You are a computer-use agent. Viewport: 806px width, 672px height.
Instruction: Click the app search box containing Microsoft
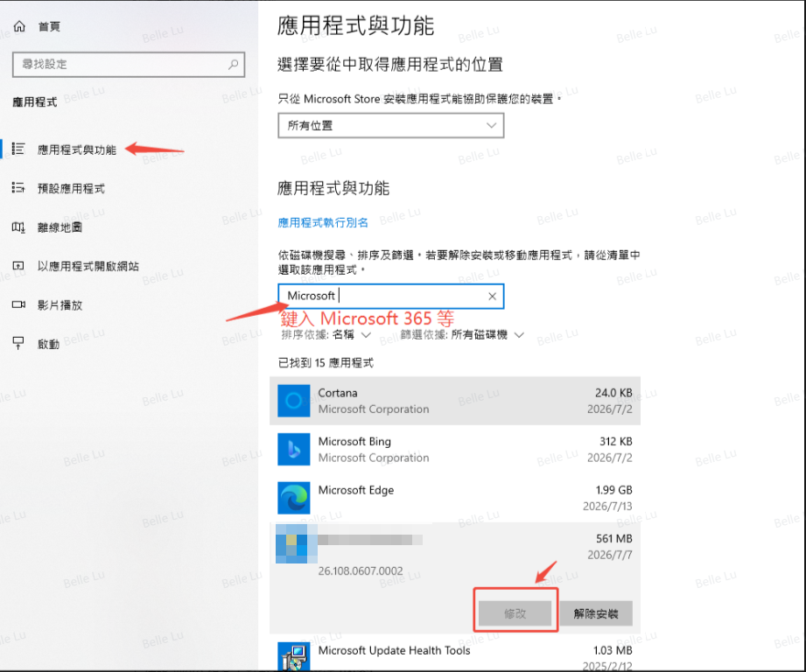[x=390, y=297]
